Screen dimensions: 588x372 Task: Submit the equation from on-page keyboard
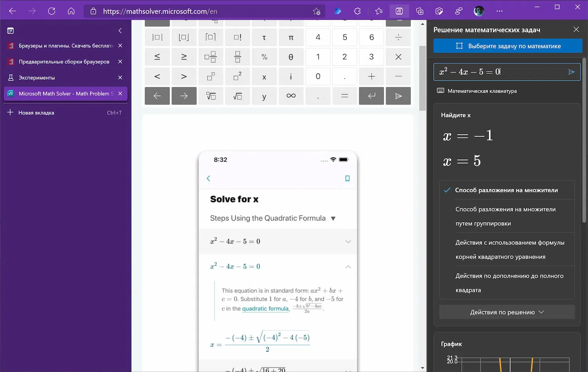(398, 96)
